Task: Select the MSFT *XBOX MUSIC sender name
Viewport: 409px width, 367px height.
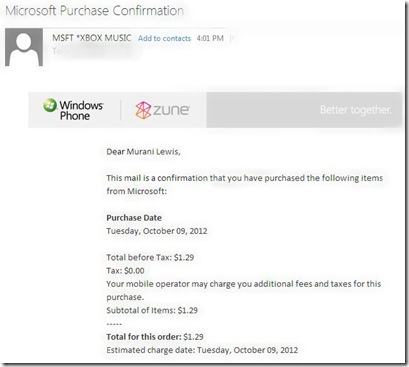Action: click(x=92, y=38)
